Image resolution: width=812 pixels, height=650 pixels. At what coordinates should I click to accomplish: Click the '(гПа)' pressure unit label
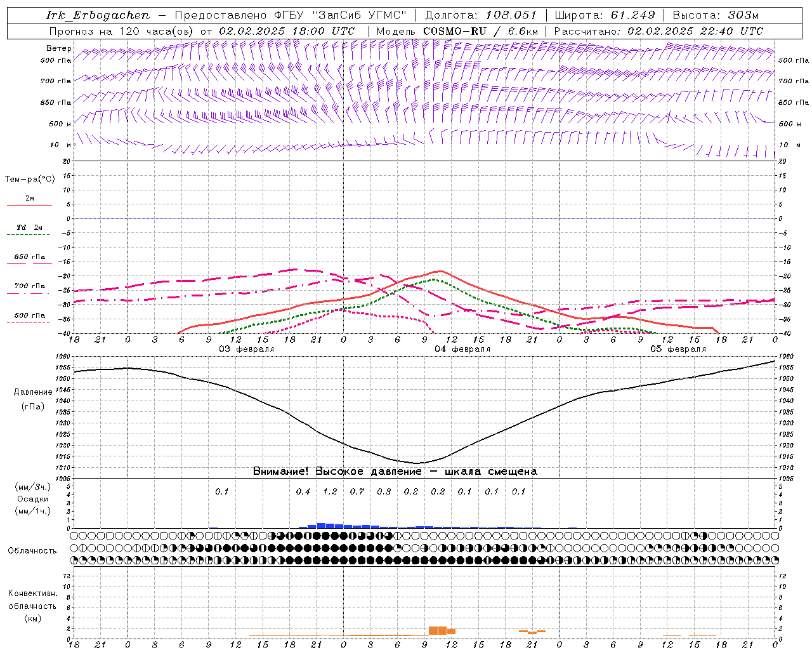(x=33, y=407)
